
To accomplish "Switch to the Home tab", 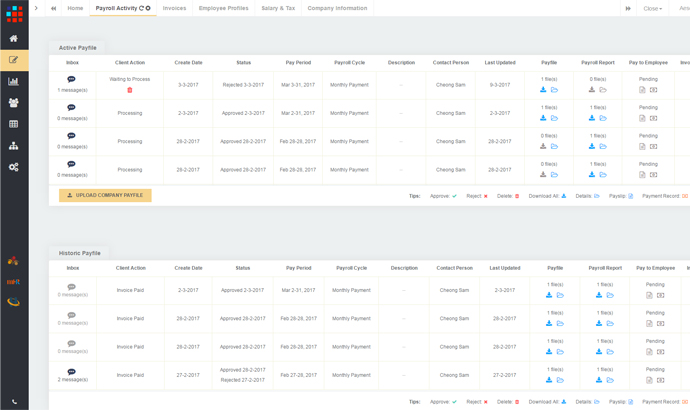I will (75, 8).
